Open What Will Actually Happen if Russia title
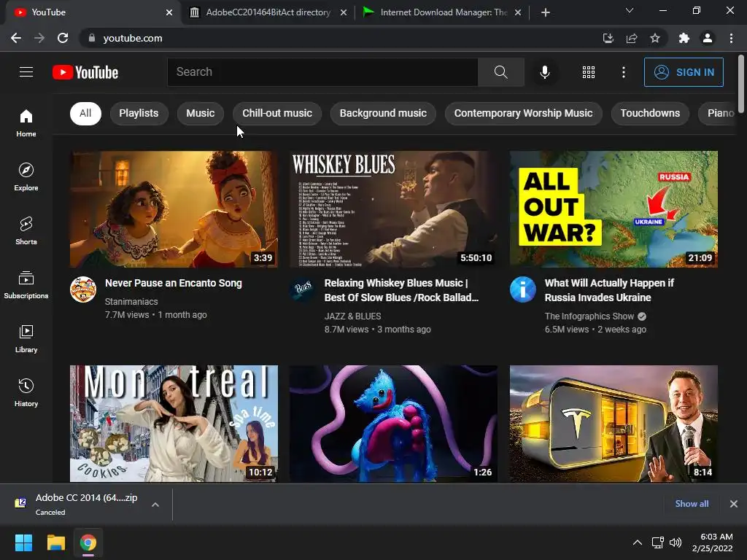 coord(609,290)
